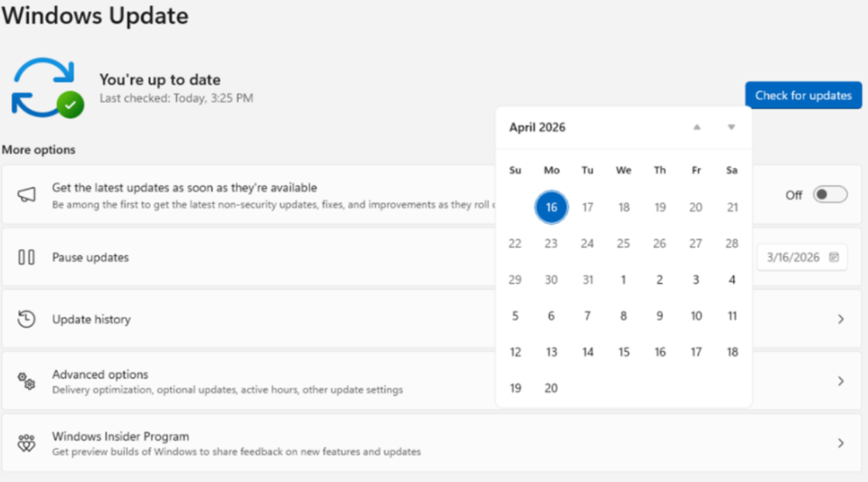Toggle on getting latest updates as available
Viewport: 868px width, 482px height.
tap(830, 195)
